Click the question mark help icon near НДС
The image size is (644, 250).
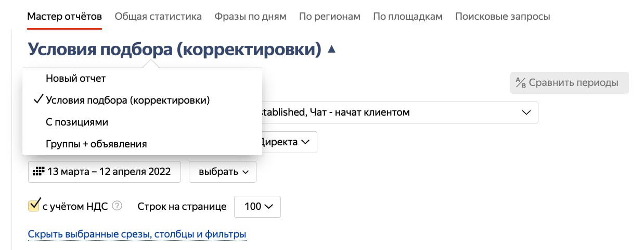pos(117,206)
